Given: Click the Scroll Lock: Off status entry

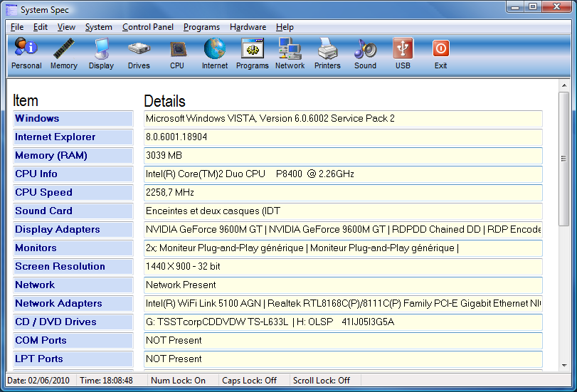Looking at the screenshot, I should coord(322,381).
